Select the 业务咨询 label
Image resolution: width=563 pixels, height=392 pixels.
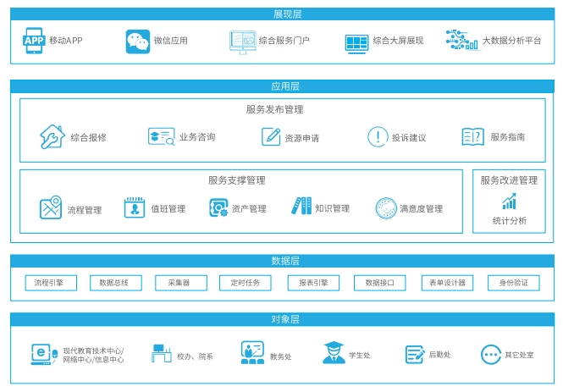197,137
